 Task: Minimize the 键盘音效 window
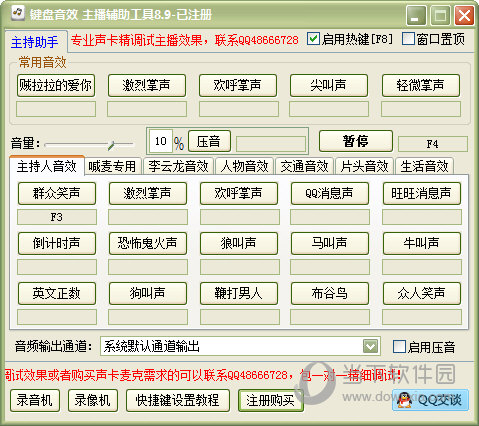click(416, 15)
